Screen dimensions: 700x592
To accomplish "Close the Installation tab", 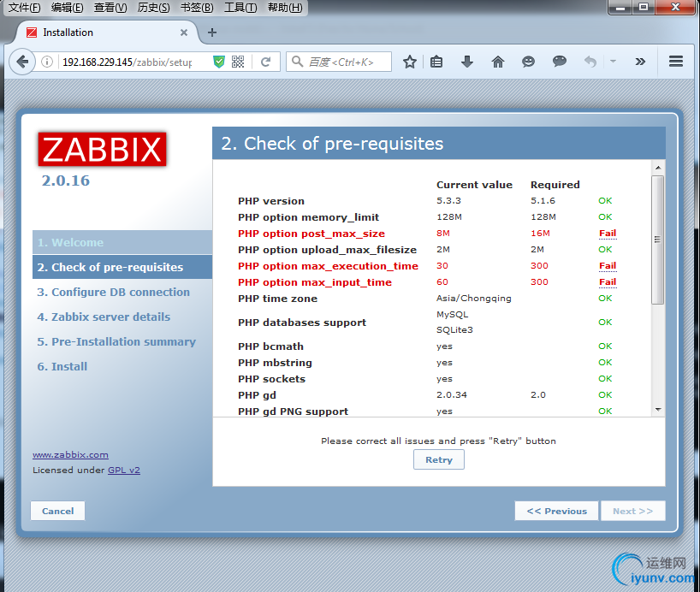I will coord(183,33).
